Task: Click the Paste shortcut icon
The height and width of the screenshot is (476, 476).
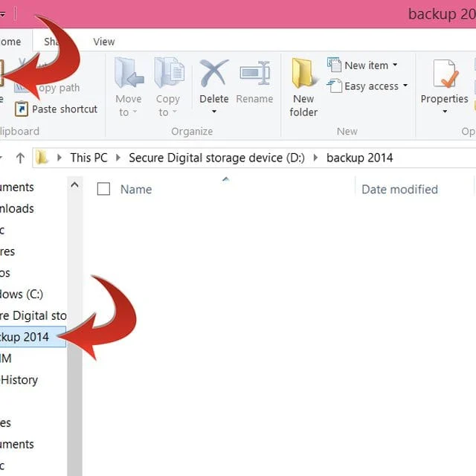Action: coord(22,109)
